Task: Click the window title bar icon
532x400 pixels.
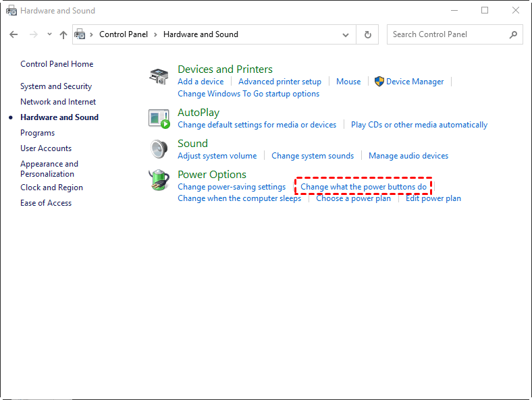Action: click(11, 11)
